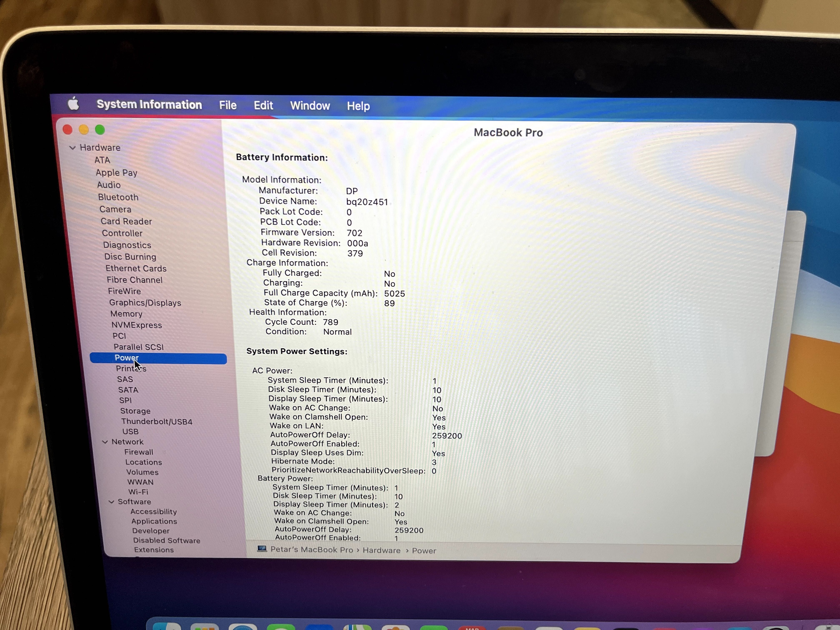Select SAS in the sidebar
840x630 pixels.
click(125, 379)
